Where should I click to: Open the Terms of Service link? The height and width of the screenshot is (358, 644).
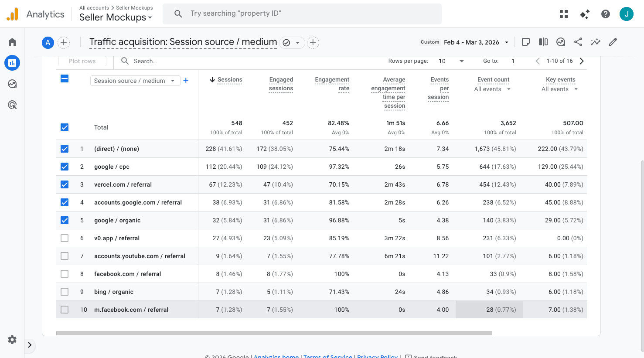[x=328, y=356]
